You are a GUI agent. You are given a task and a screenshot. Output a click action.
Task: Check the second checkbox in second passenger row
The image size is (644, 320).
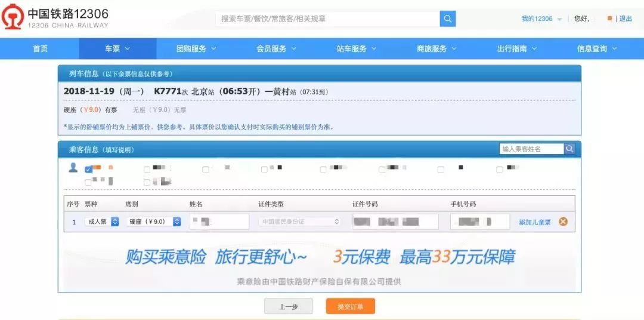(x=147, y=182)
